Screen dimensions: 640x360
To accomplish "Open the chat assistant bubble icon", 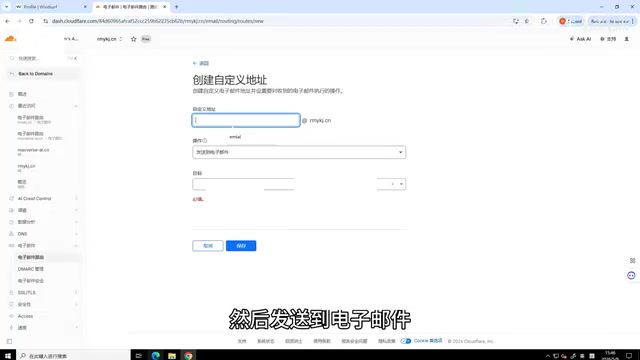I will point(631,276).
